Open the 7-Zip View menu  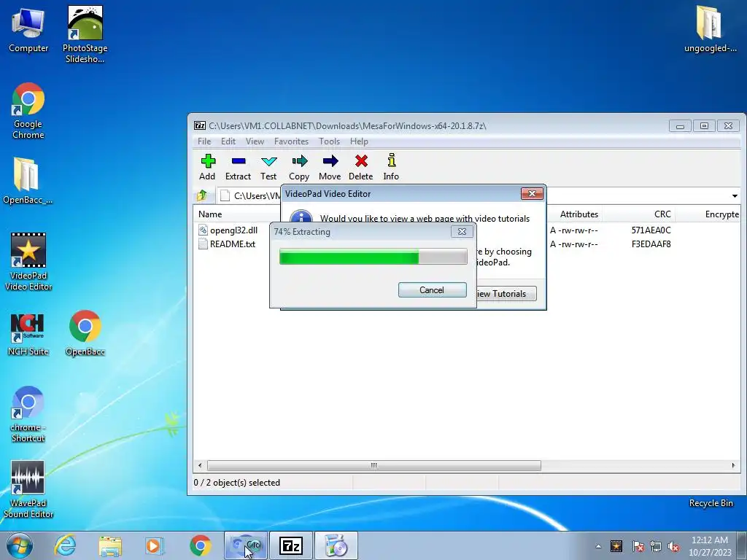(255, 141)
